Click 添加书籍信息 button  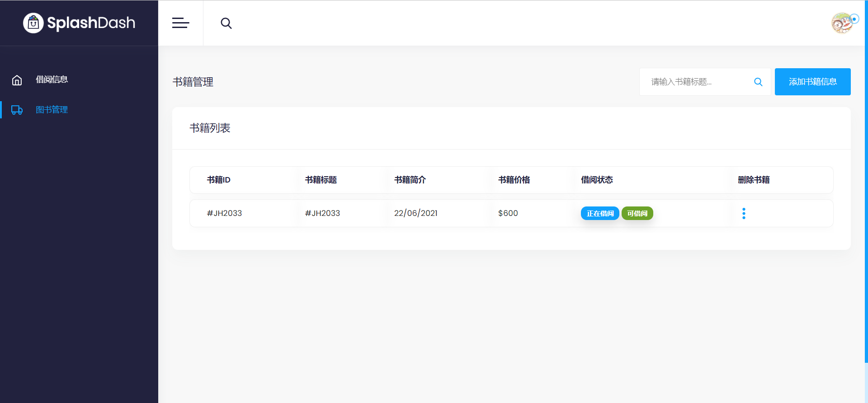coord(813,82)
